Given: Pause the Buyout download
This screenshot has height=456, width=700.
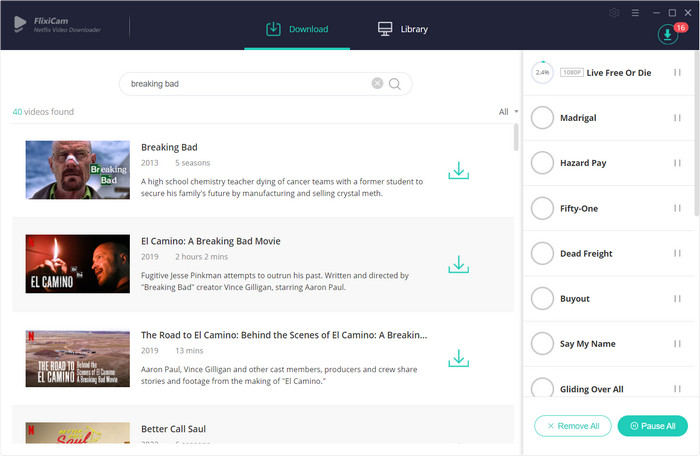Looking at the screenshot, I should (x=677, y=298).
